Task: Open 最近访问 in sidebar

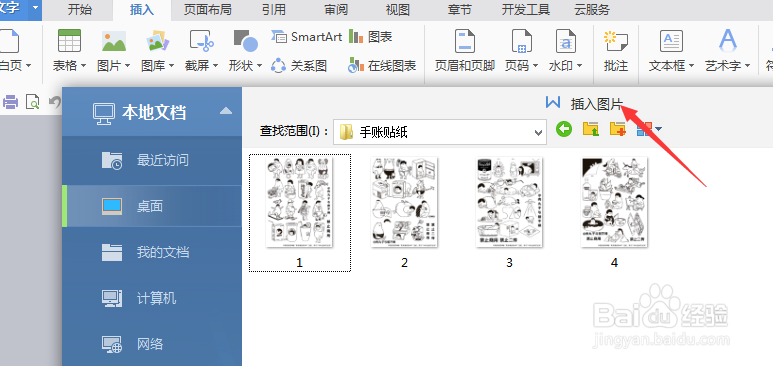Action: pos(152,161)
